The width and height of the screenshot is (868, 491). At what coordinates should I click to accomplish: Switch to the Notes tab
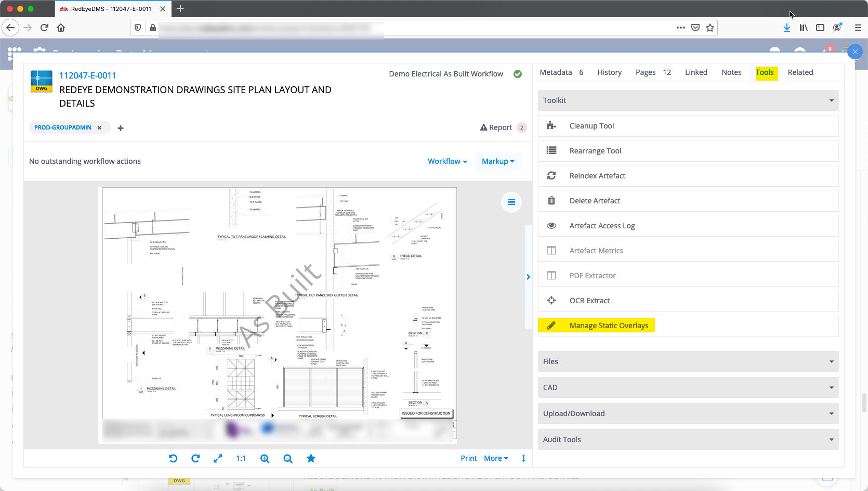pyautogui.click(x=731, y=72)
